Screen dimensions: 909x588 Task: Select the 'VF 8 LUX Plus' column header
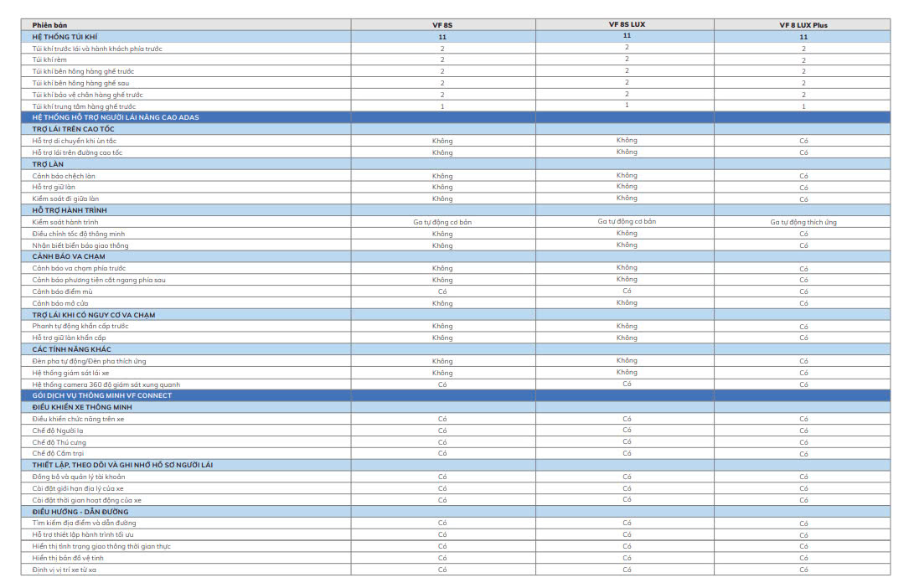803,25
